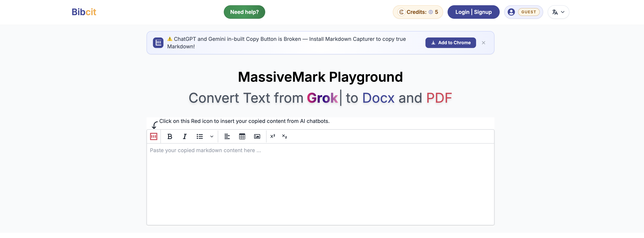Open the Login | Signup button

tap(473, 12)
